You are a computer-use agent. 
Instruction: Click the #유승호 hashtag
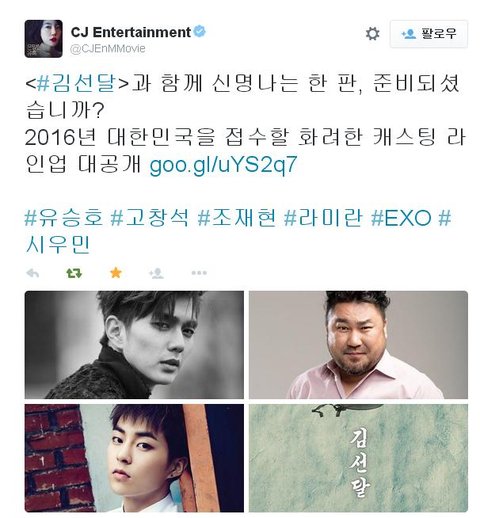pos(64,218)
